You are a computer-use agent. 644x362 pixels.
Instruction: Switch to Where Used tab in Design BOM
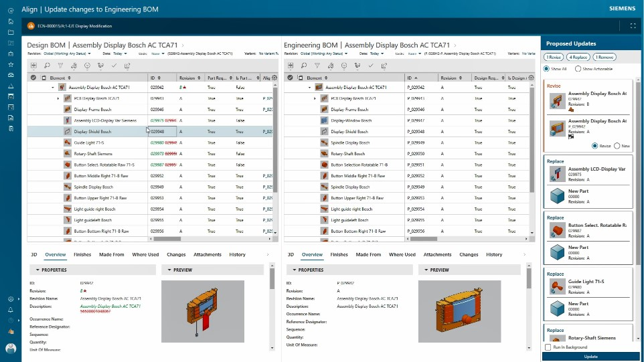coord(145,254)
